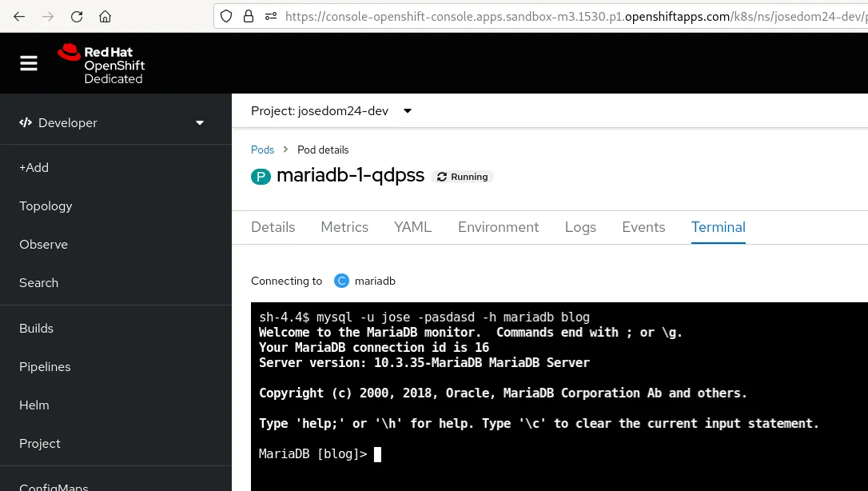Open the Metrics tab
Image resolution: width=868 pixels, height=491 pixels.
tap(344, 227)
